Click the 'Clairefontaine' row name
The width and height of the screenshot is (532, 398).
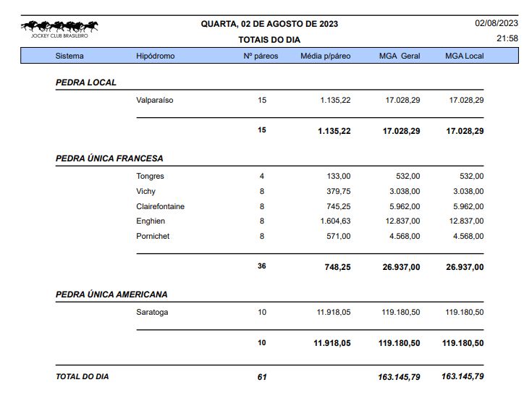pyautogui.click(x=161, y=206)
